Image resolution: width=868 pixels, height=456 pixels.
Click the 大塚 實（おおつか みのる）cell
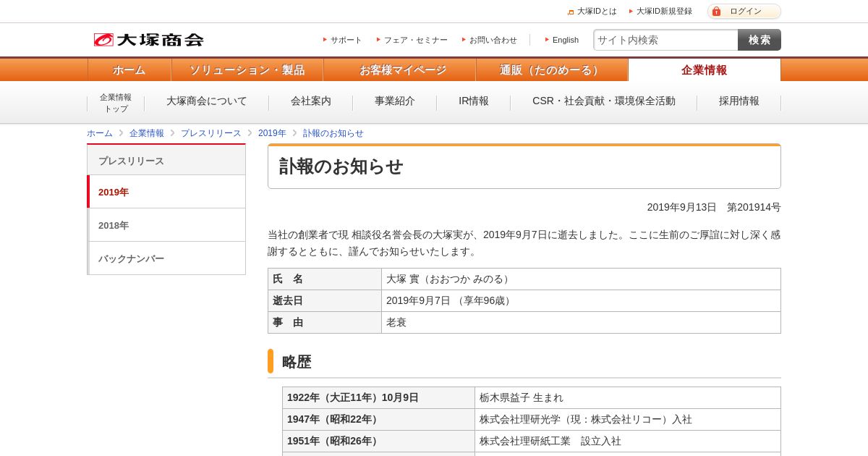click(x=581, y=279)
